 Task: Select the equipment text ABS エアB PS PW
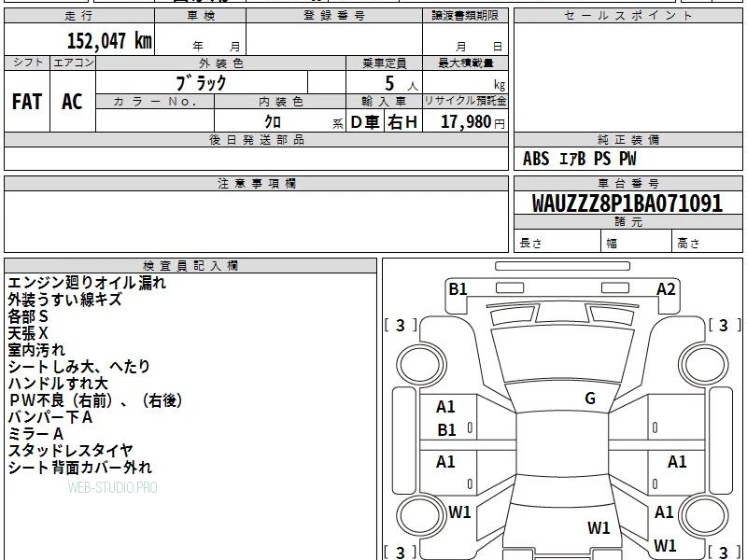coord(579,159)
